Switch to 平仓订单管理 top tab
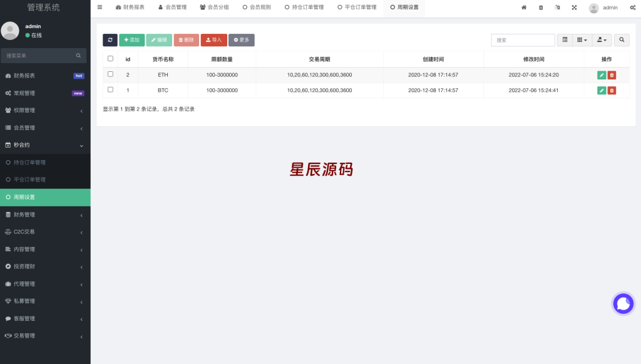 click(357, 8)
